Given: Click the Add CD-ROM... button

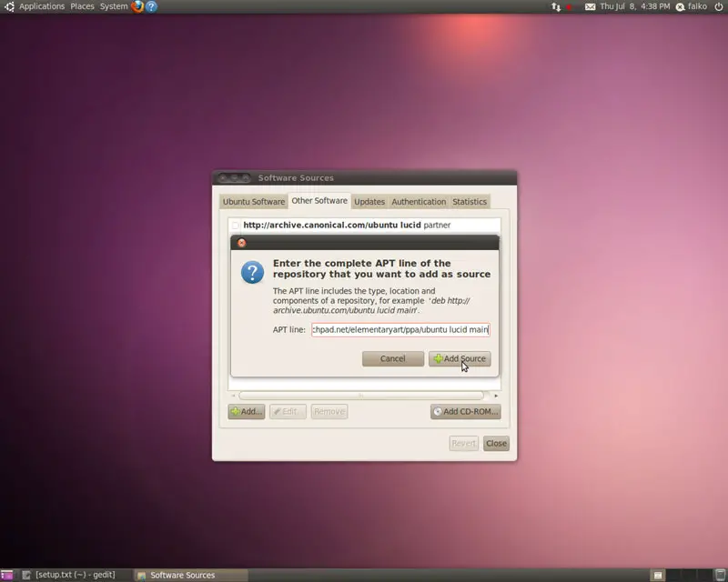Looking at the screenshot, I should pos(466,412).
